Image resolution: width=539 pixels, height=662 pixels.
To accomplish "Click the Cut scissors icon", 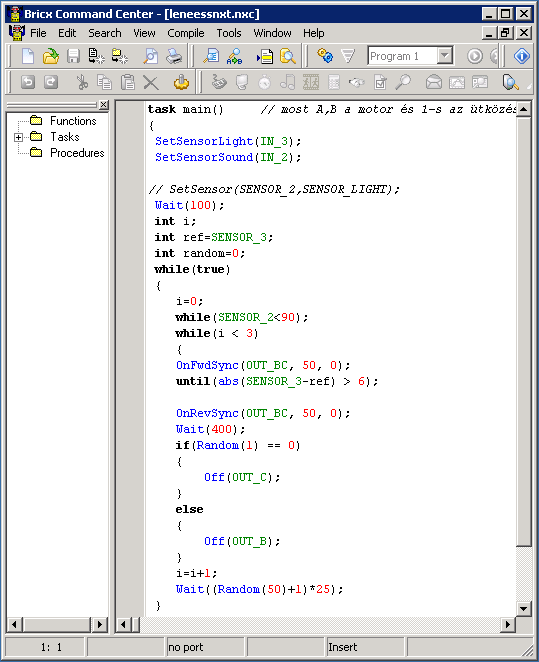I will point(82,82).
